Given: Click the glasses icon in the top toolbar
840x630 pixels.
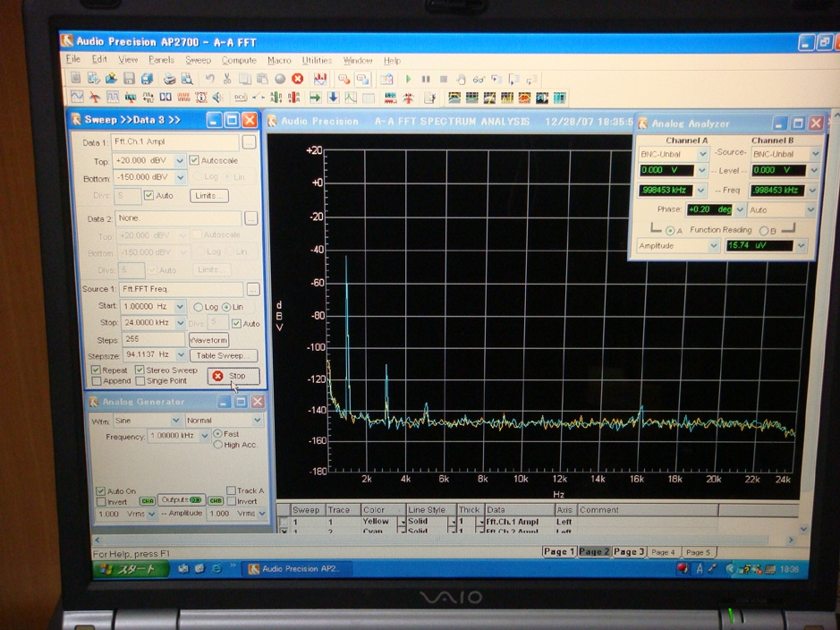Looking at the screenshot, I should pyautogui.click(x=479, y=80).
